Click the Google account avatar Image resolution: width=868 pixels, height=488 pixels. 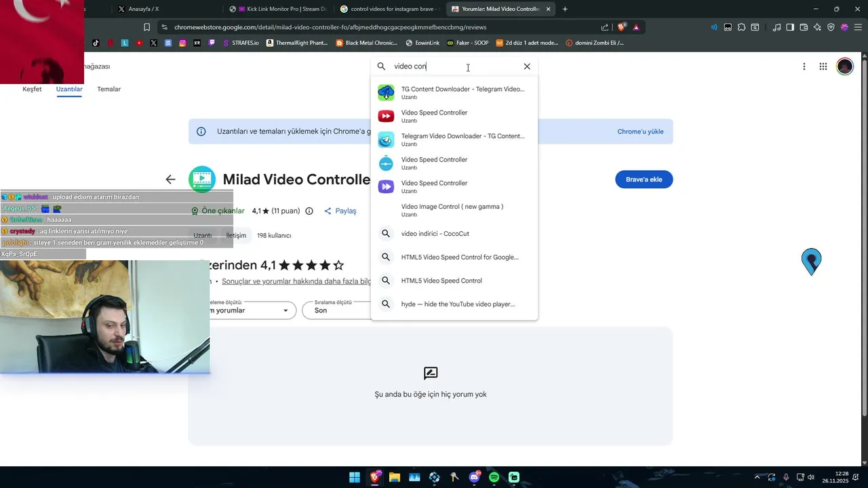(845, 66)
